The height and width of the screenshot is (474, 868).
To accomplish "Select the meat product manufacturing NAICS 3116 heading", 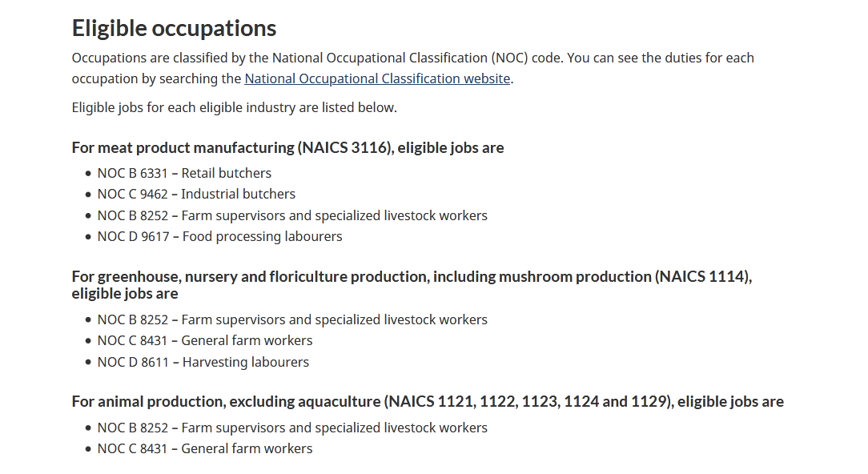I will point(287,148).
